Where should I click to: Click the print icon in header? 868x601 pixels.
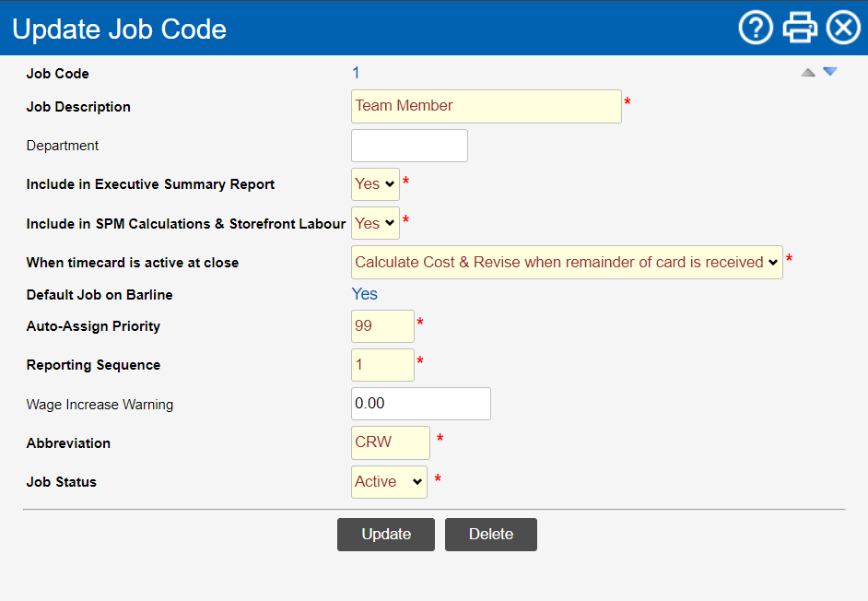(x=799, y=29)
